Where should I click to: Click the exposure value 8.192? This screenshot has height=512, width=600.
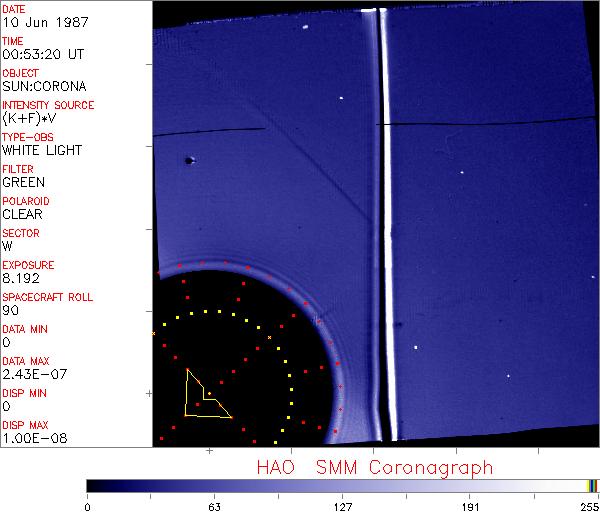(21, 278)
